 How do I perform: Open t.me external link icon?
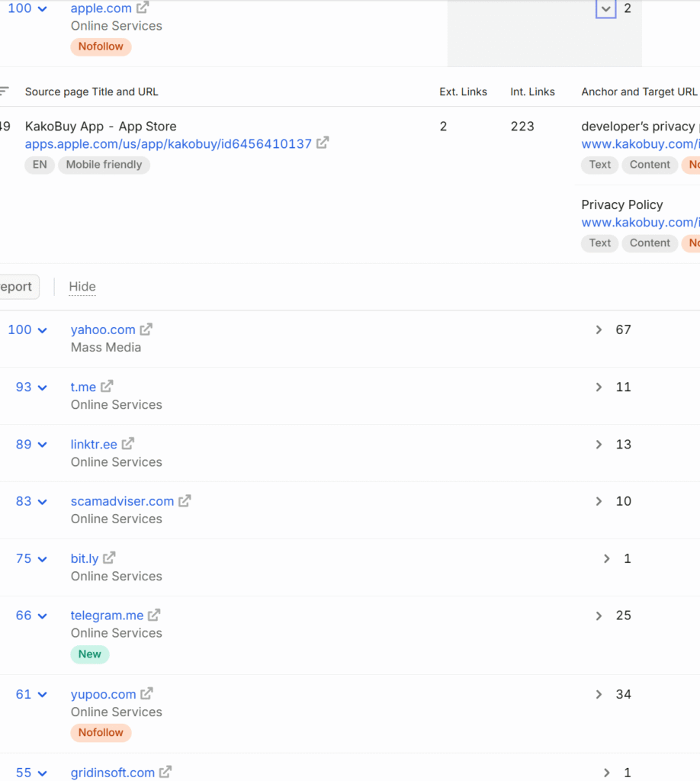pyautogui.click(x=107, y=387)
